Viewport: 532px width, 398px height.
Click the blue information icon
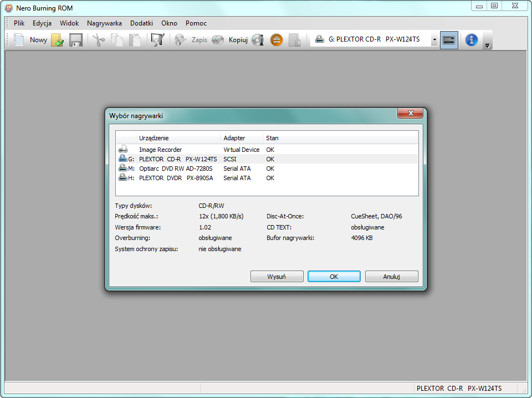click(471, 40)
